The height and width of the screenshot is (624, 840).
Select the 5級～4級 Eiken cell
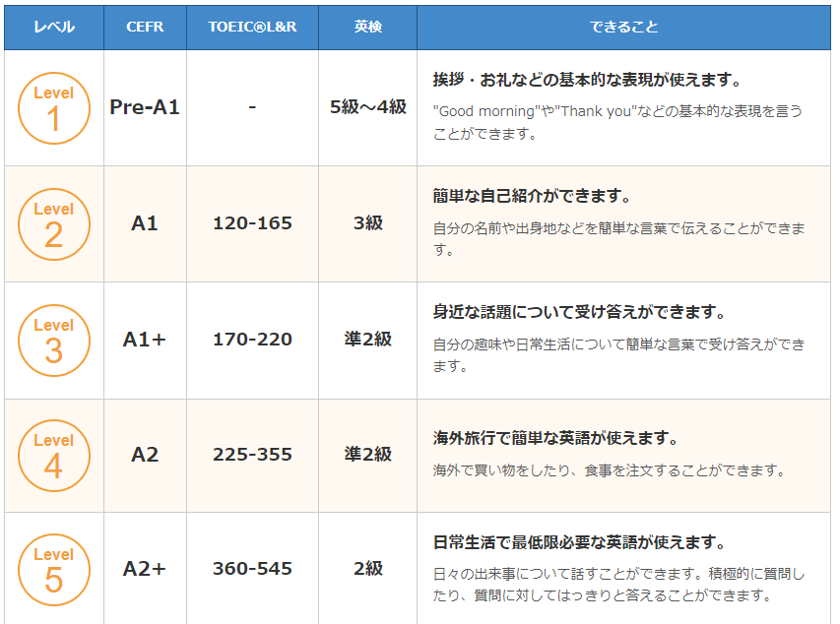click(x=367, y=107)
